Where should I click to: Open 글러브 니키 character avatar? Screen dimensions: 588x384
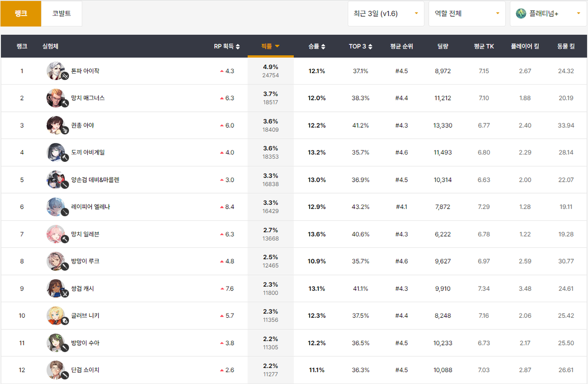57,315
